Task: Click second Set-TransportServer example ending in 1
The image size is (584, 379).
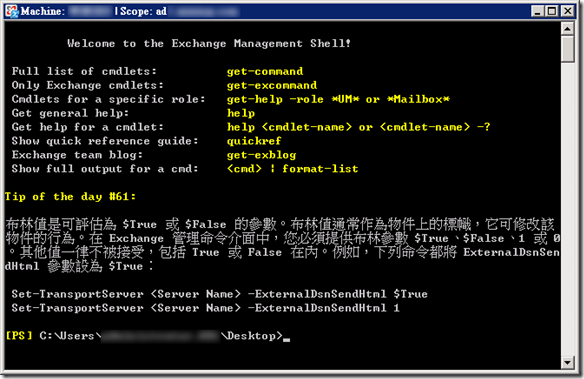Action: [x=205, y=308]
